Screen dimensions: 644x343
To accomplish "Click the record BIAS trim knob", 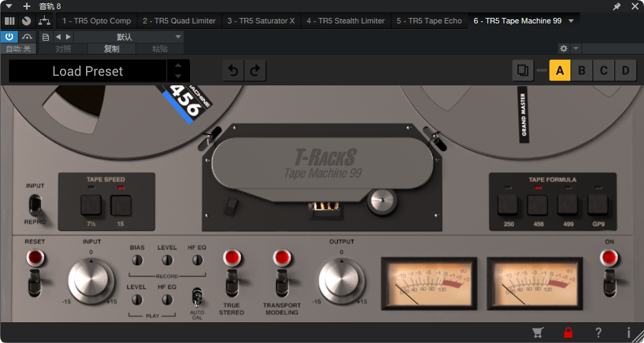I will pyautogui.click(x=137, y=260).
